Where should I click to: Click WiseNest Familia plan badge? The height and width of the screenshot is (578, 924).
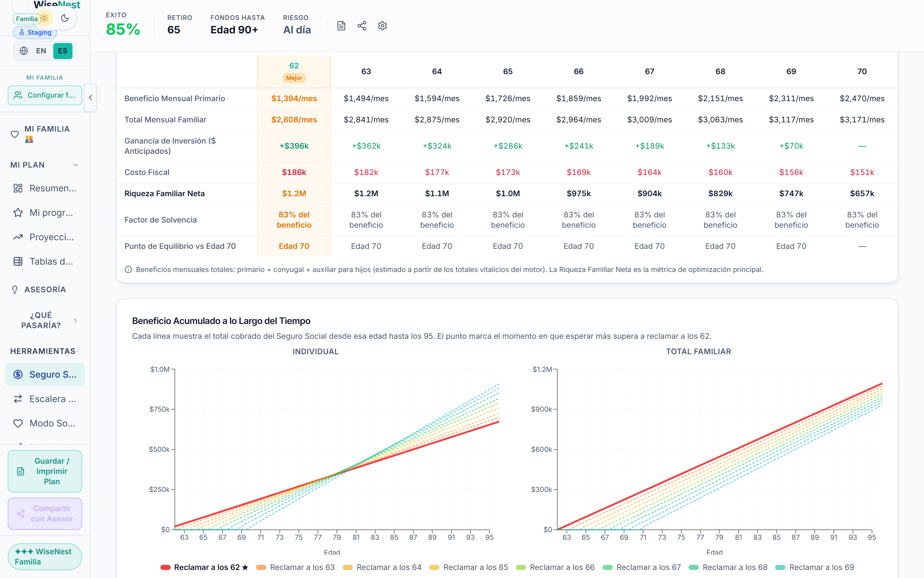[45, 556]
